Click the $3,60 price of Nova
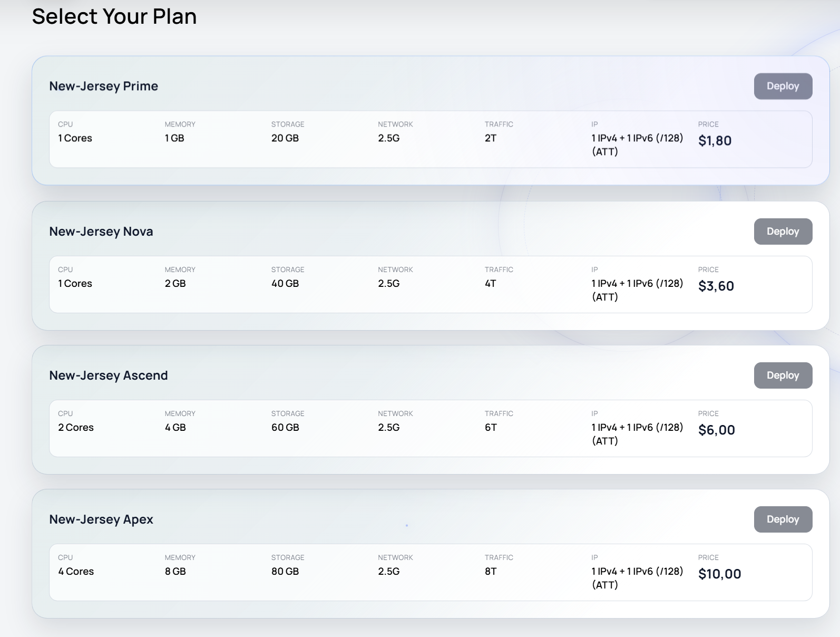This screenshot has height=637, width=840. click(x=716, y=286)
